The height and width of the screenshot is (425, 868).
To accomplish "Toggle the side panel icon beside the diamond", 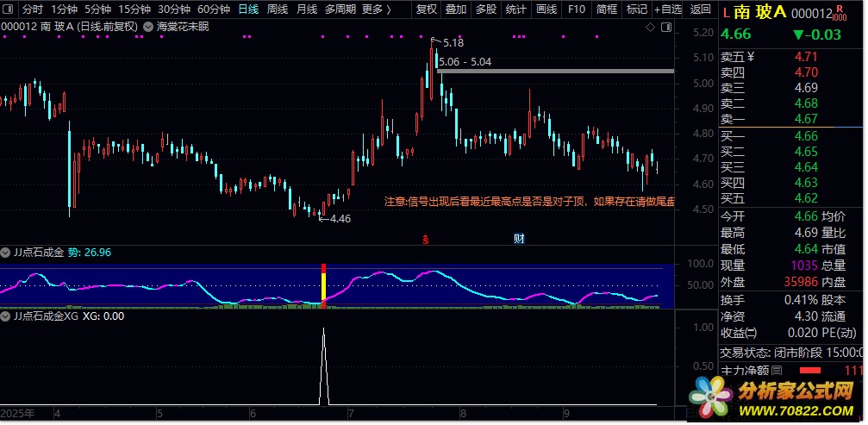I will [x=665, y=28].
